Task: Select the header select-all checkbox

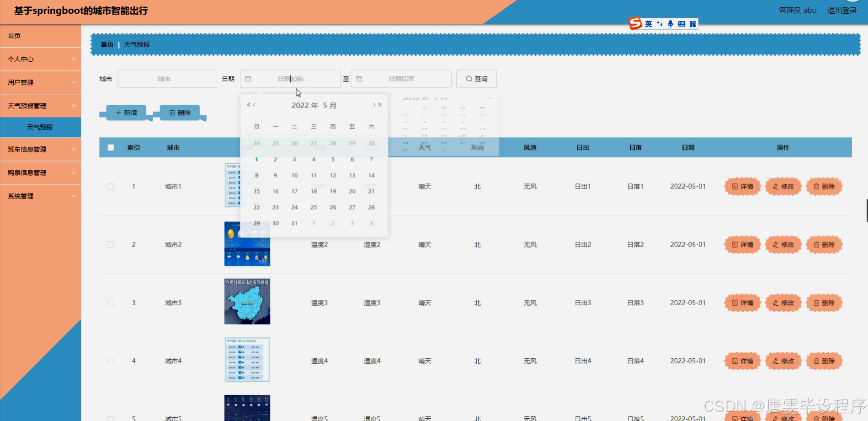Action: coord(111,147)
